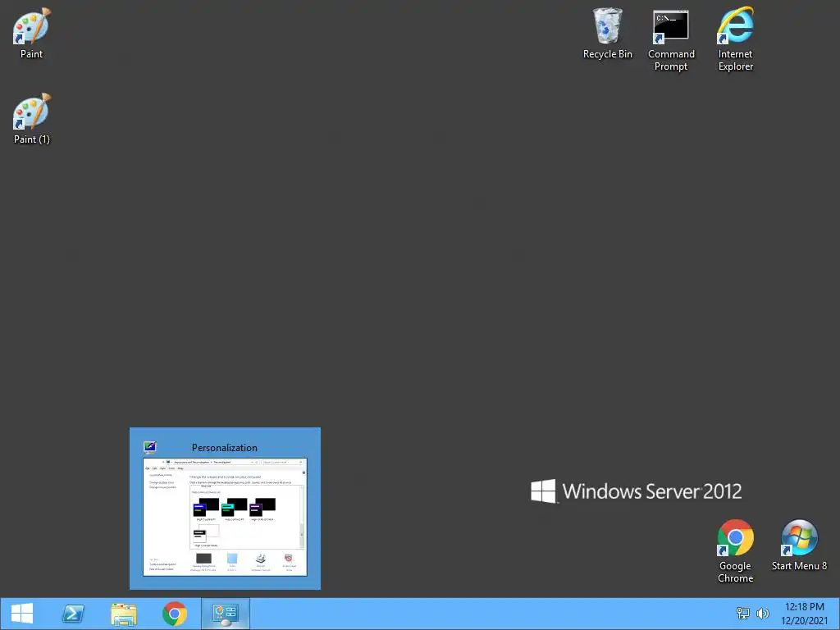Open the Paint (1) desktop shortcut
The image size is (840, 630).
coord(32,118)
